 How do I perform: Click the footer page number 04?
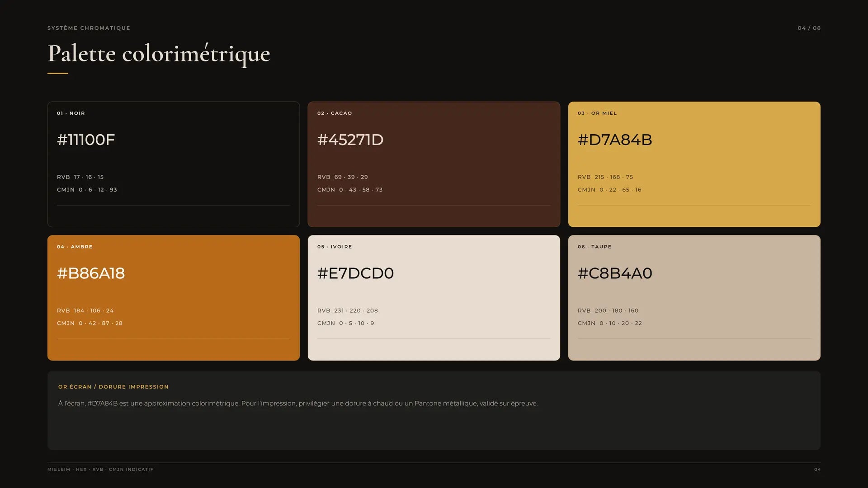click(x=817, y=469)
